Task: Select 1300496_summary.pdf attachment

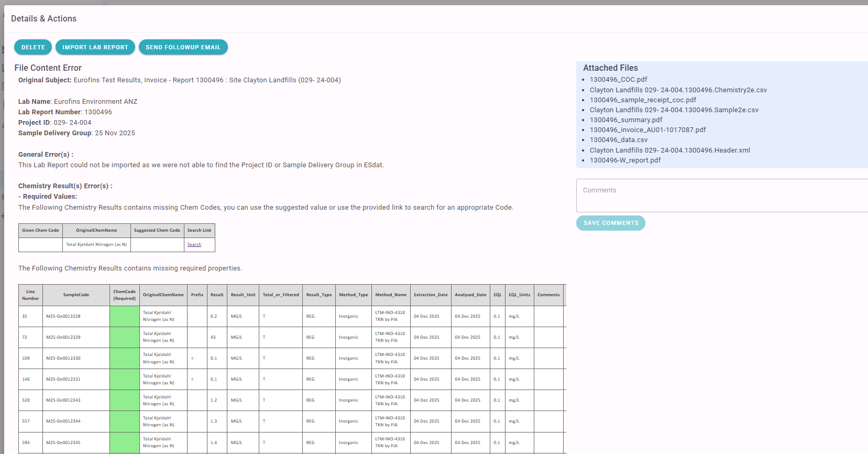Action: click(x=626, y=120)
